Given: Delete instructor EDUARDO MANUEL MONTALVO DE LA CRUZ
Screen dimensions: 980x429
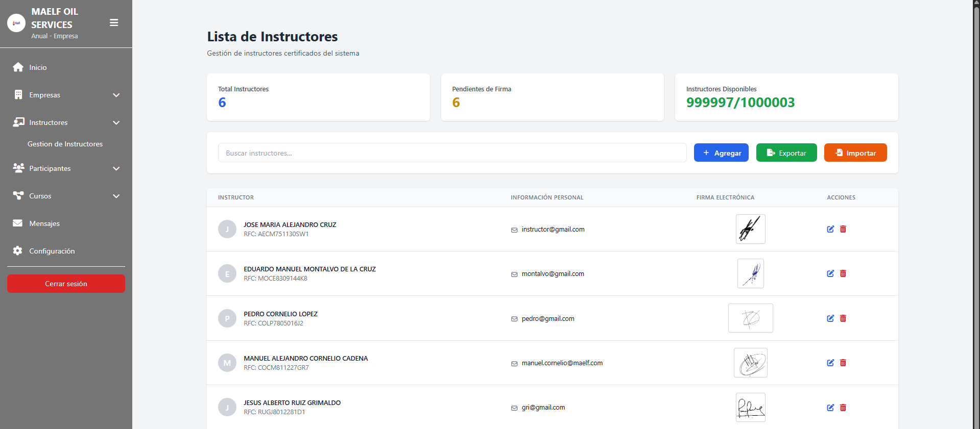Looking at the screenshot, I should click(x=843, y=273).
